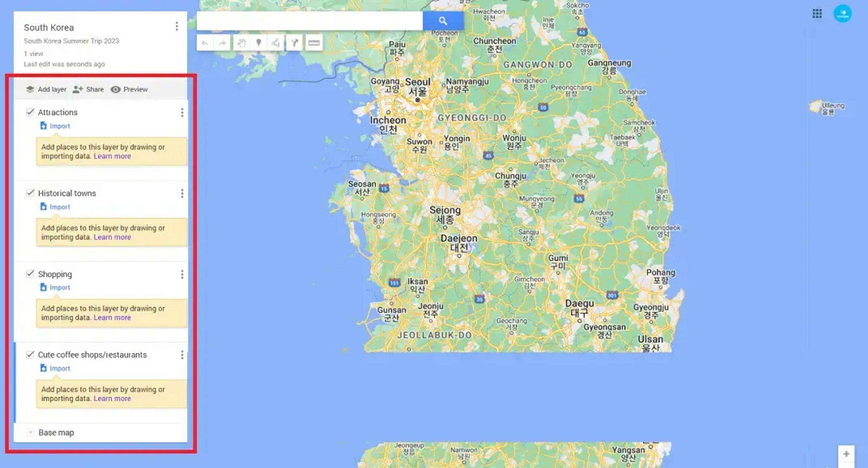Viewport: 868px width, 468px height.
Task: Open the account profile avatar
Action: (x=843, y=14)
